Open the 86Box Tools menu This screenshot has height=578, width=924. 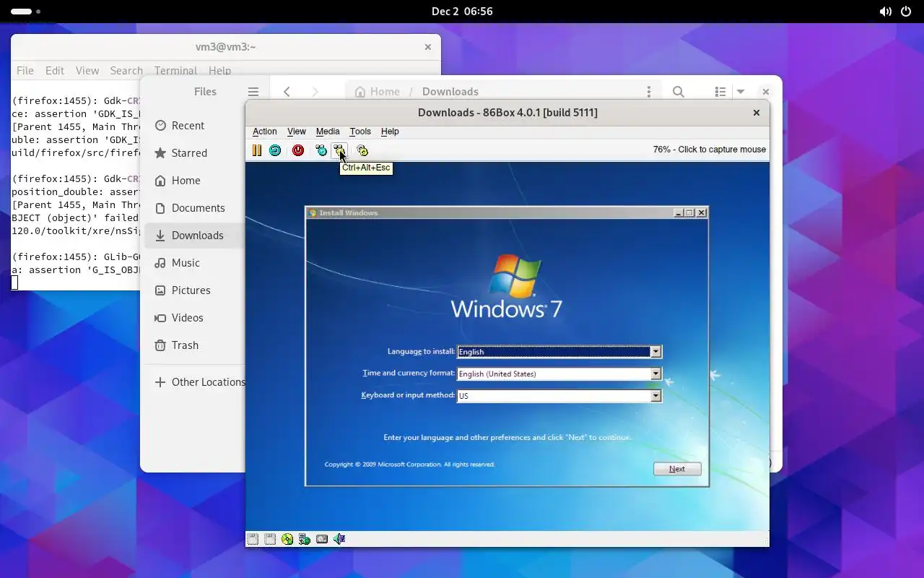(360, 131)
